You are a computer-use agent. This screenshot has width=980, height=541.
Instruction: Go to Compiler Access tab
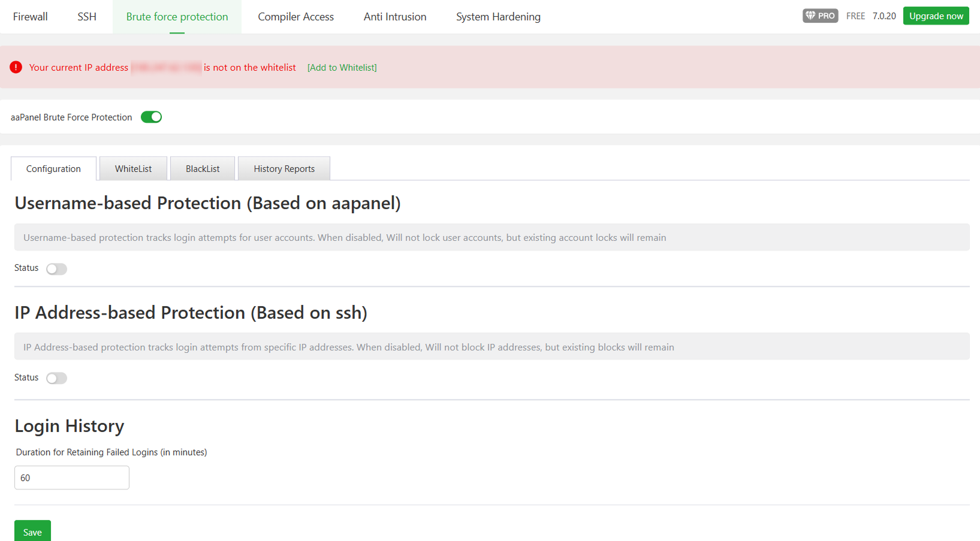point(295,17)
